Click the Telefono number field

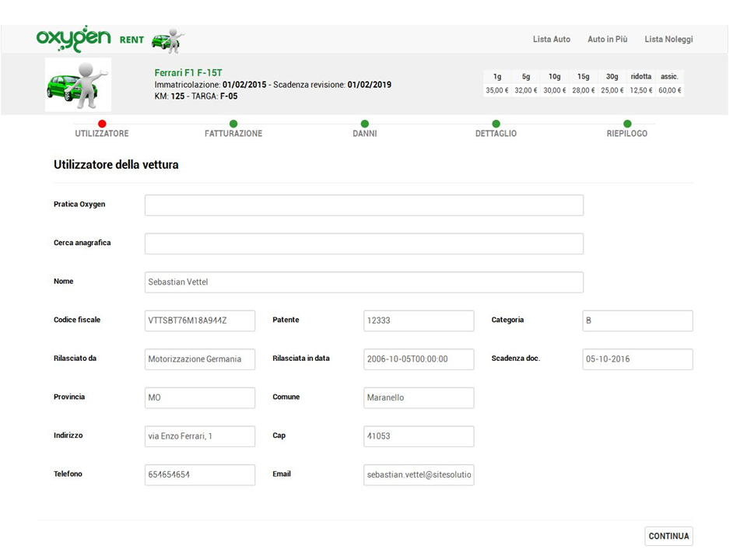200,475
